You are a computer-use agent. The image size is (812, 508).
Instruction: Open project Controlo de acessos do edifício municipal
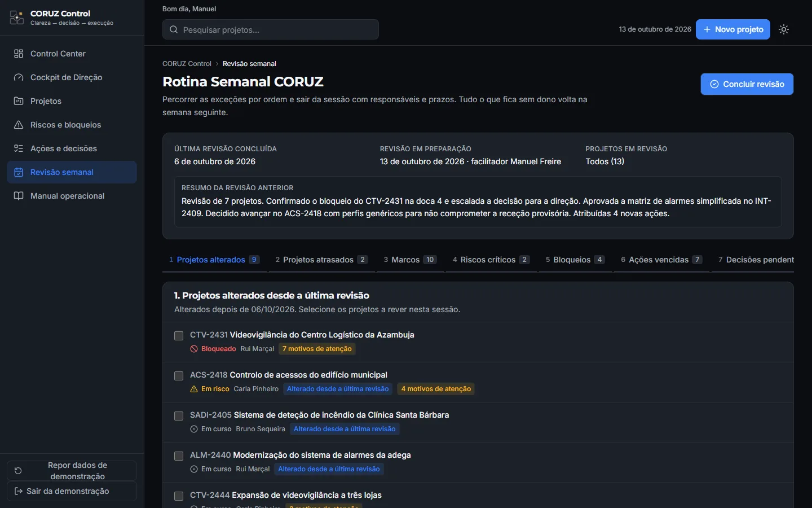[308, 375]
